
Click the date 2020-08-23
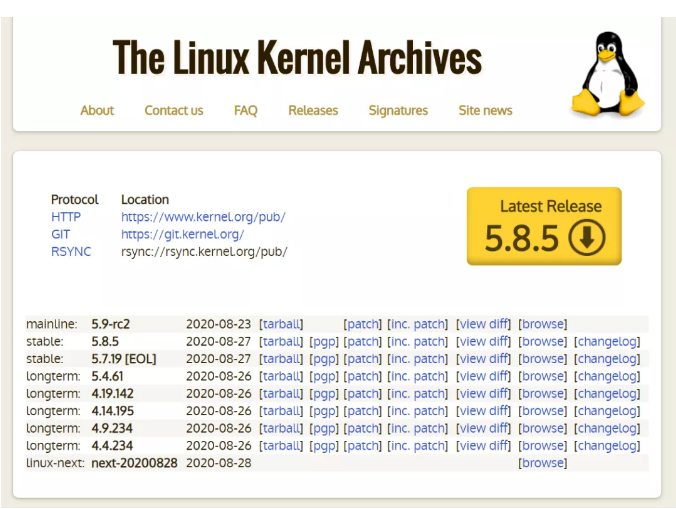[219, 324]
